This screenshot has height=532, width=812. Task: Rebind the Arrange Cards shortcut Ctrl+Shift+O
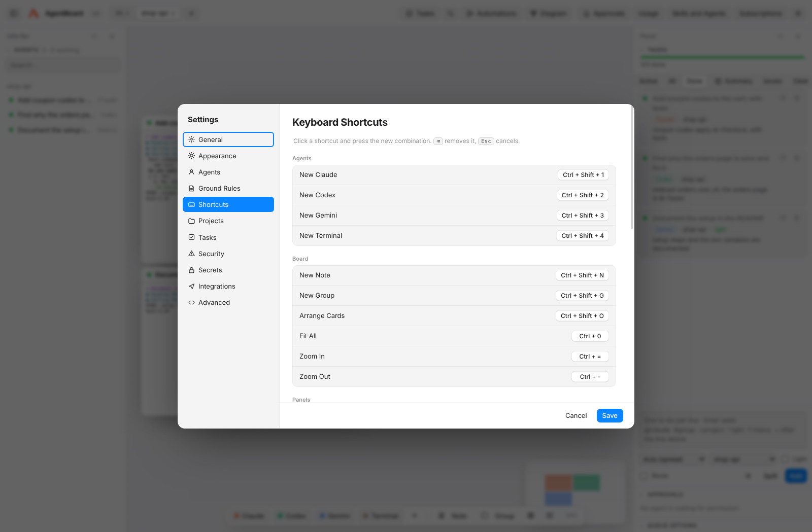pyautogui.click(x=582, y=316)
